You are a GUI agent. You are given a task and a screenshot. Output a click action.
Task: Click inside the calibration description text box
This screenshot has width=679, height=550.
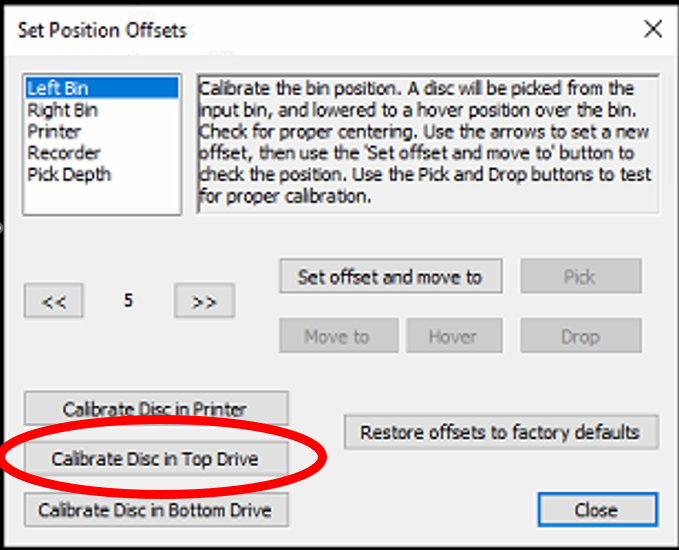[x=428, y=144]
